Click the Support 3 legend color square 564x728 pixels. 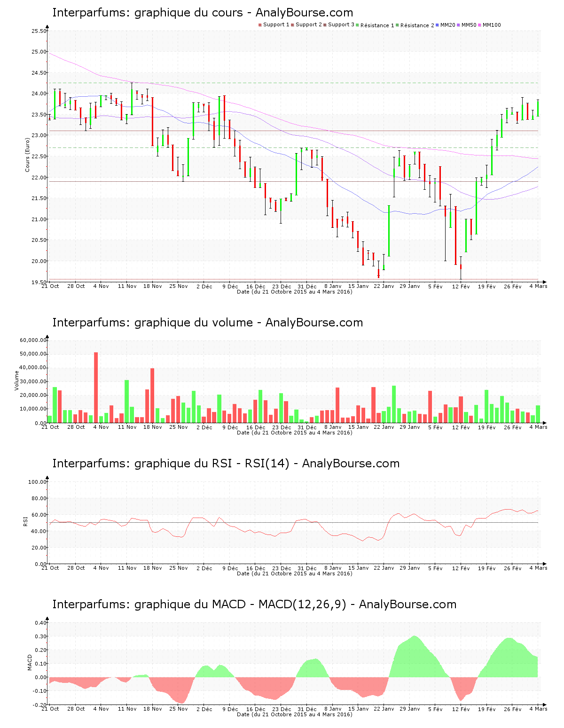click(x=325, y=25)
